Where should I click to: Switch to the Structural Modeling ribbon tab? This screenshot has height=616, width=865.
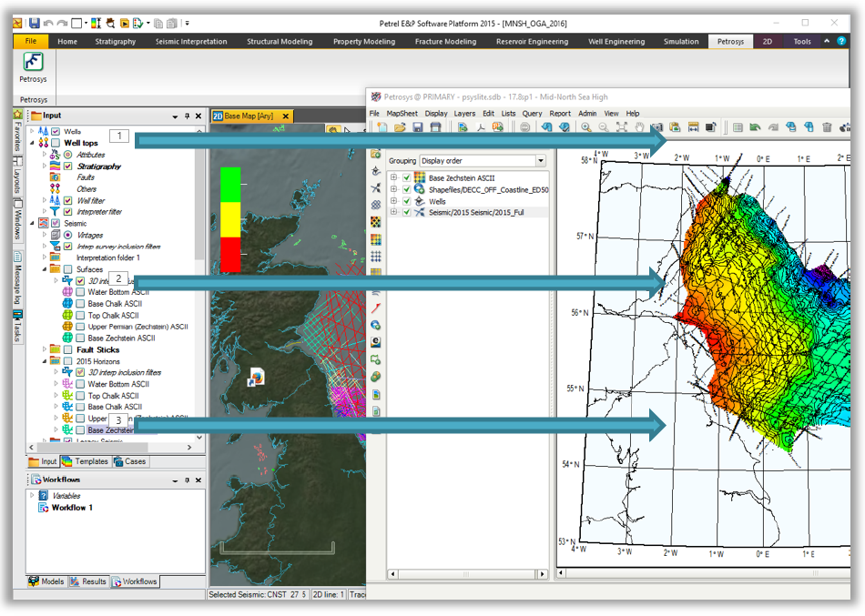click(x=280, y=41)
